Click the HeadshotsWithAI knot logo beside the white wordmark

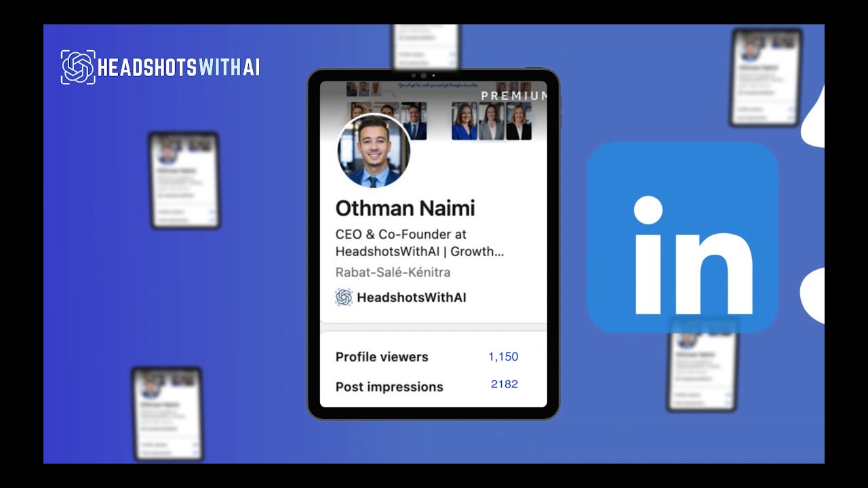[78, 67]
